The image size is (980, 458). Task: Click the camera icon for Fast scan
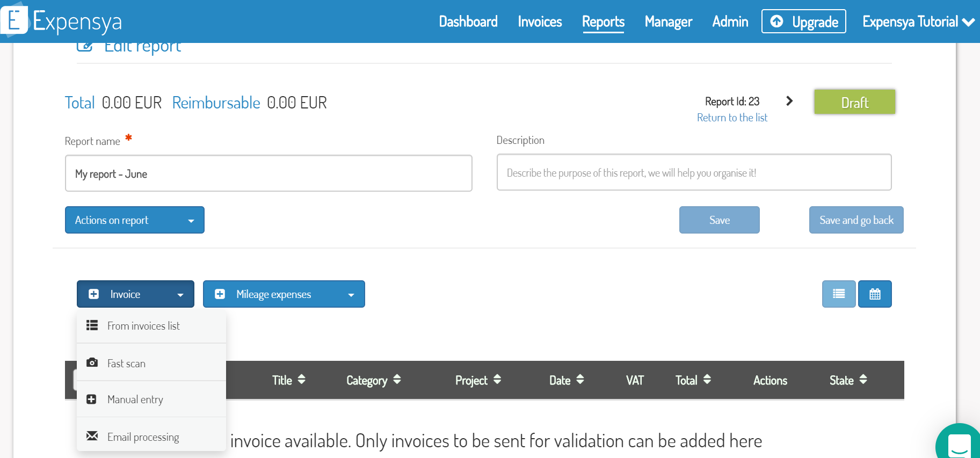point(92,362)
